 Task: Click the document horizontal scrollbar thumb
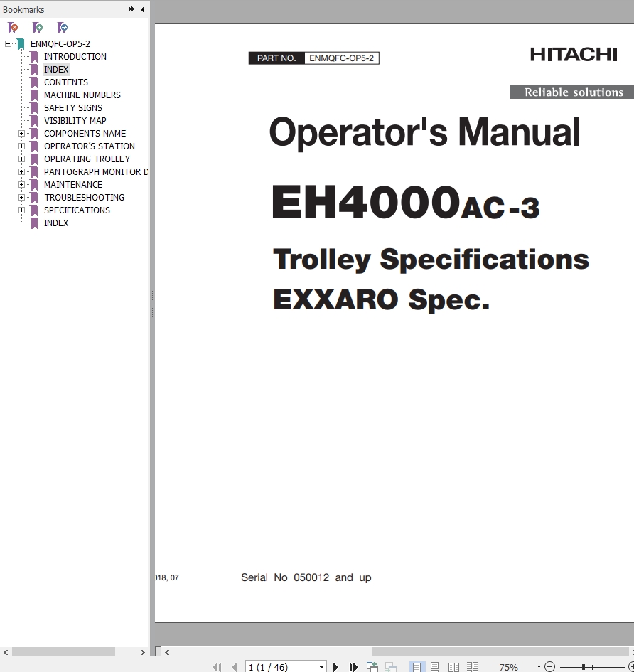click(500, 652)
